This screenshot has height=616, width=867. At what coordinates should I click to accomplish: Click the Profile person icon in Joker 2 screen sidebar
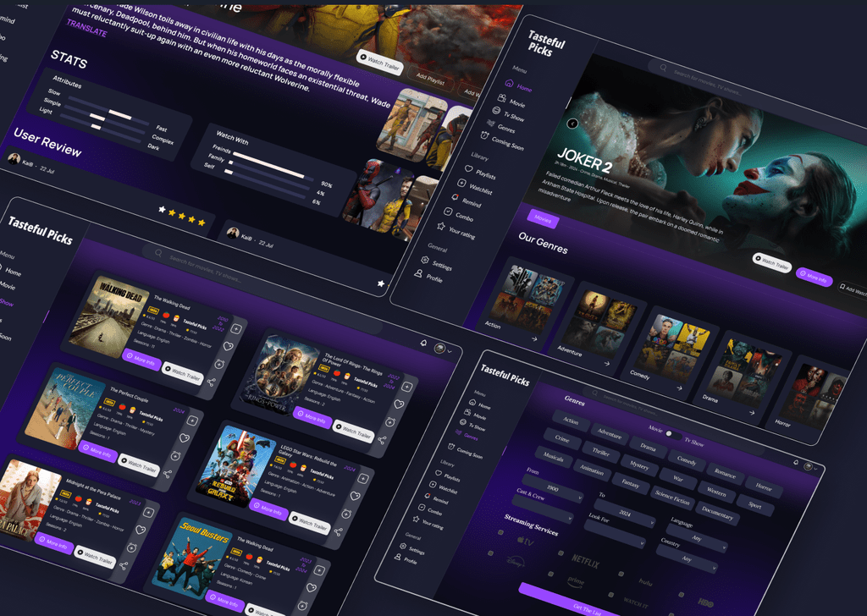[x=418, y=273]
